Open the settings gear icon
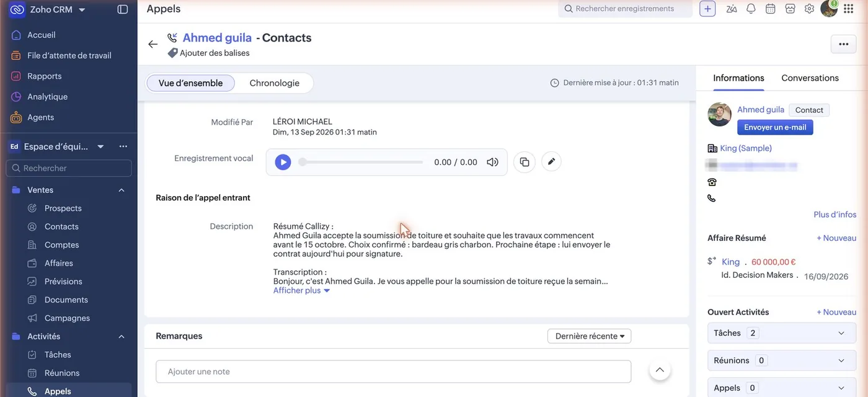 809,9
